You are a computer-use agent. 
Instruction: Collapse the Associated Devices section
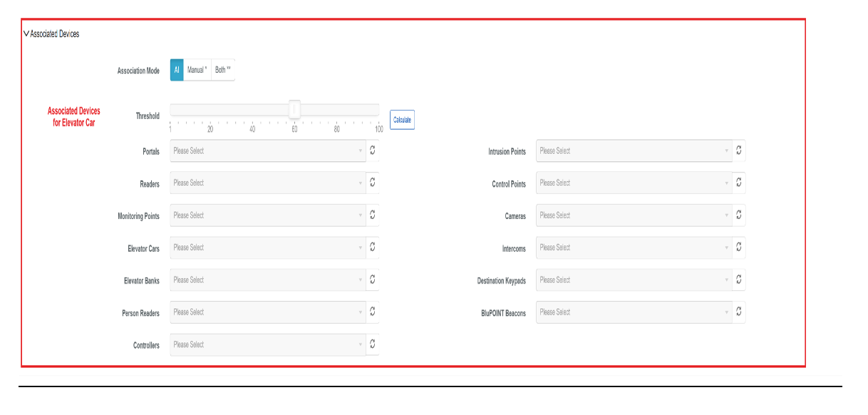coord(26,32)
